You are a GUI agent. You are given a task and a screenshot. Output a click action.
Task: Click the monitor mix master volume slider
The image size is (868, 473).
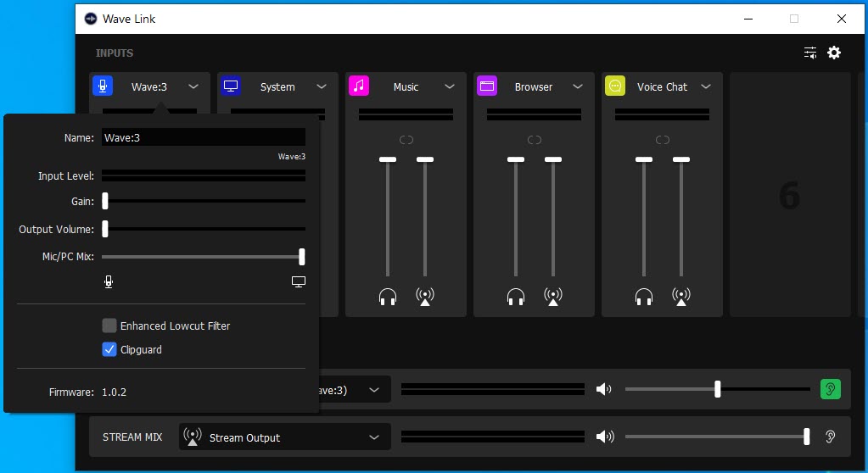(x=718, y=389)
